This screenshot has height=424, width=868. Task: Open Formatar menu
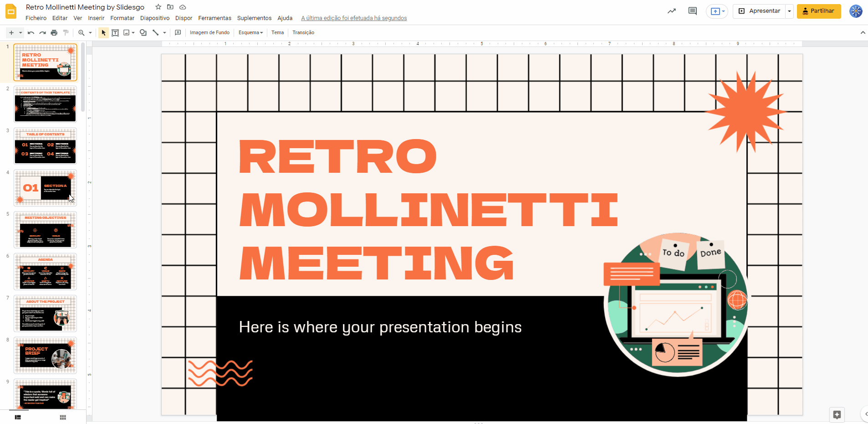122,18
